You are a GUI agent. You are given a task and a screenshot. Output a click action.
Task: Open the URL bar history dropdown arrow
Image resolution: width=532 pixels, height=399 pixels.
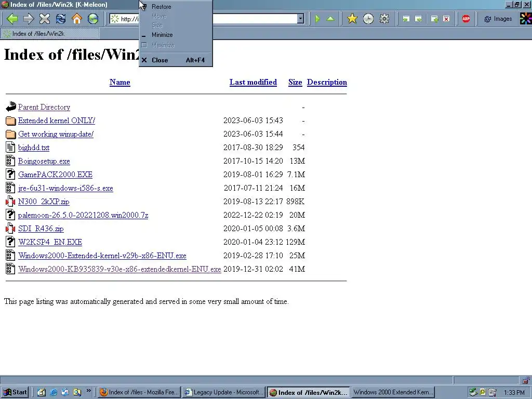coord(300,19)
